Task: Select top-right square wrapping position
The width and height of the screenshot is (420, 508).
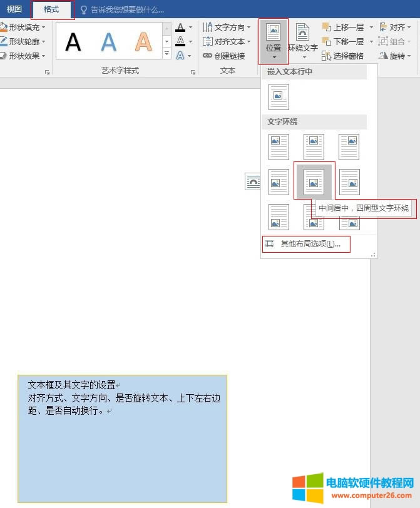Action: click(x=349, y=147)
